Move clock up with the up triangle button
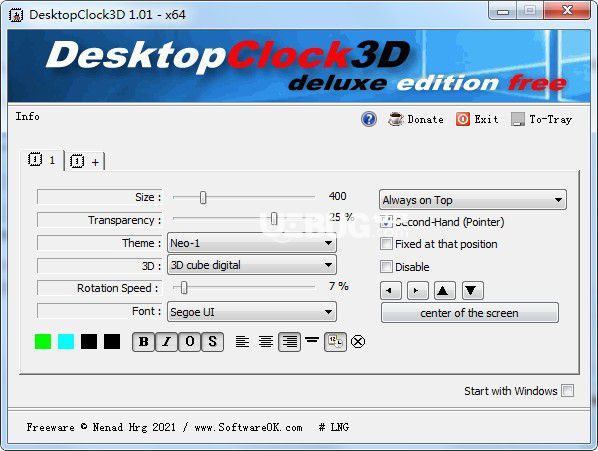 (445, 291)
